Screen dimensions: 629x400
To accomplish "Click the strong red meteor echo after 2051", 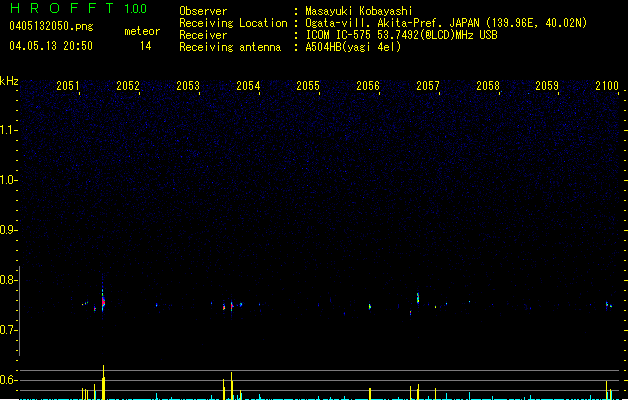I will pos(103,302).
